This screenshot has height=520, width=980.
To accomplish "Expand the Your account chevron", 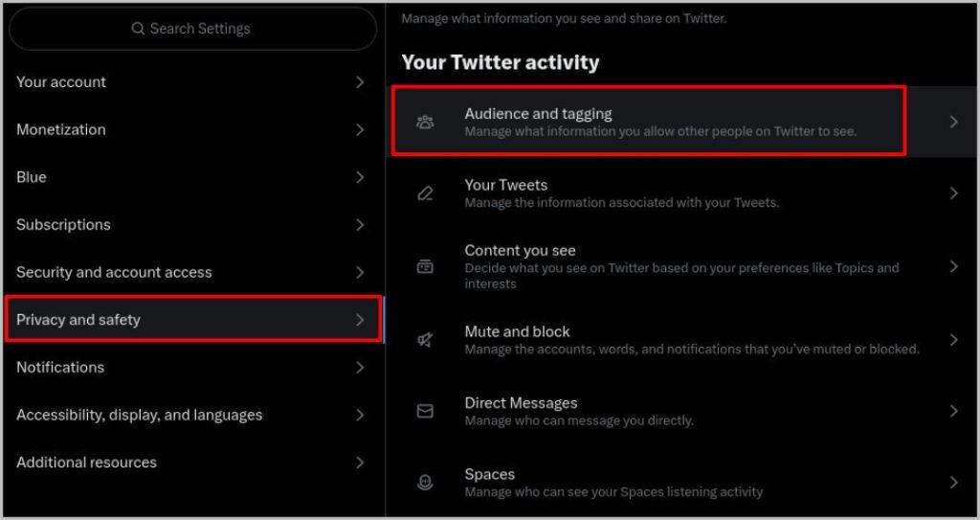I will coord(360,82).
